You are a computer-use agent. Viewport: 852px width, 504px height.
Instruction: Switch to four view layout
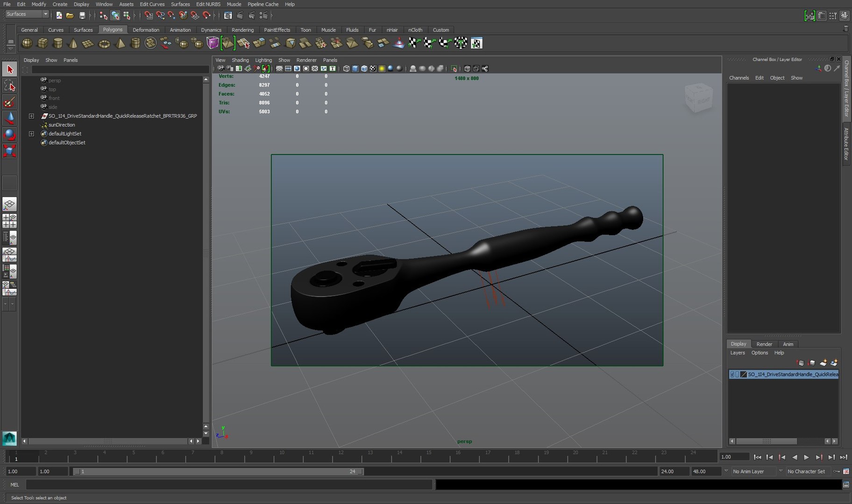(10, 221)
